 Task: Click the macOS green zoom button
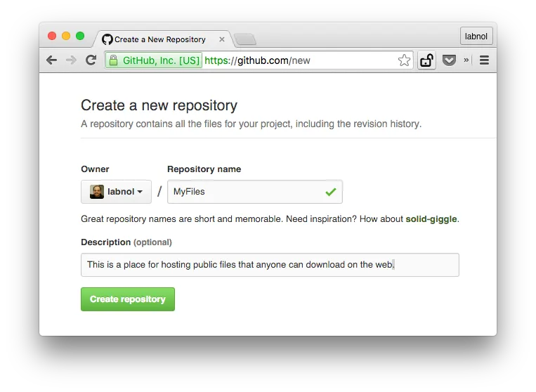pyautogui.click(x=80, y=36)
